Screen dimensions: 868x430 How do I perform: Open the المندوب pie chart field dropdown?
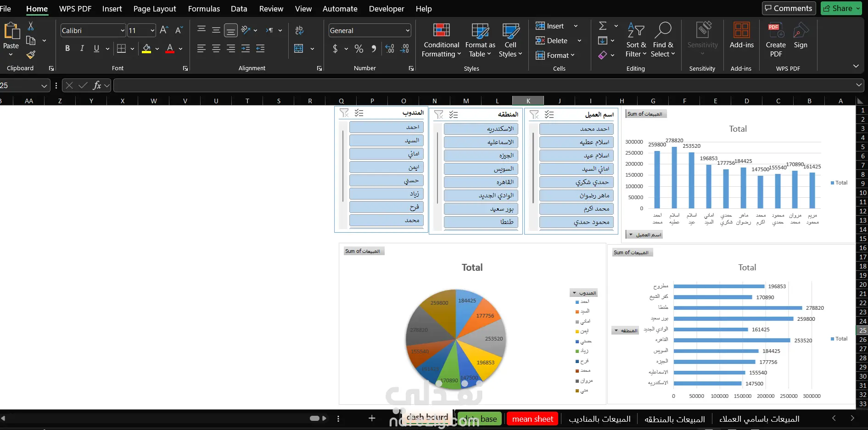(584, 293)
